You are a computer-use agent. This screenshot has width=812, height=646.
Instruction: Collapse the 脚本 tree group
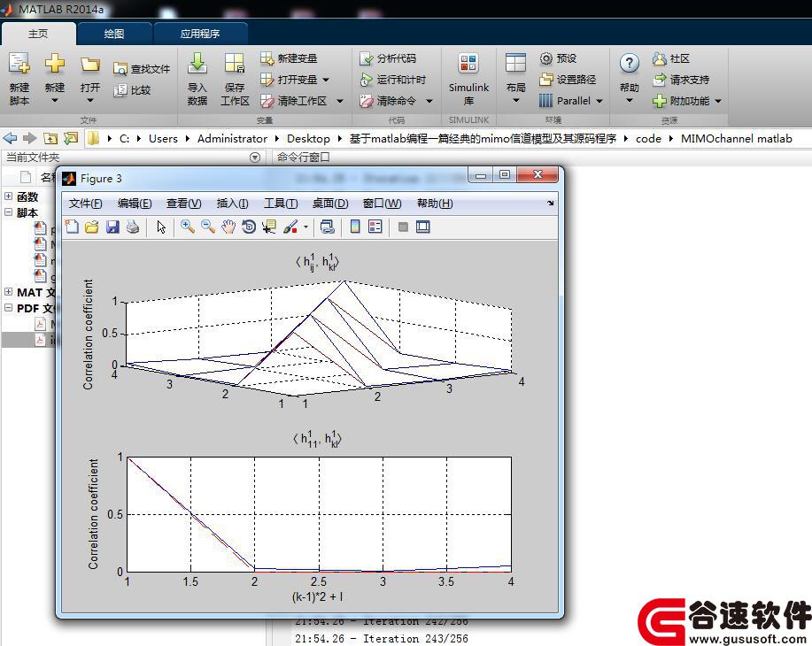tap(8, 211)
